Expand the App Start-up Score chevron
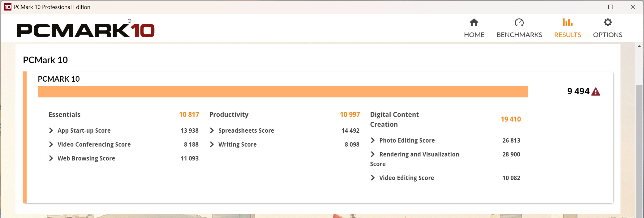Screen dimensions: 644x218 [x=51, y=130]
